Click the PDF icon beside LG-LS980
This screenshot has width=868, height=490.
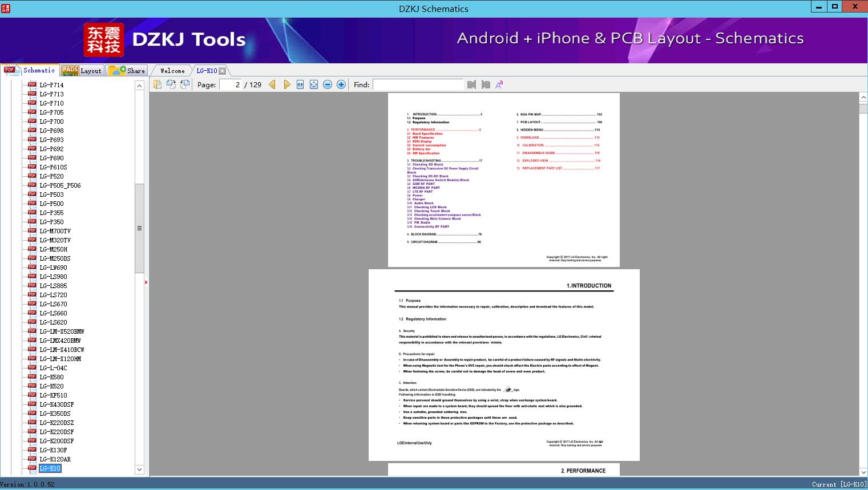33,276
